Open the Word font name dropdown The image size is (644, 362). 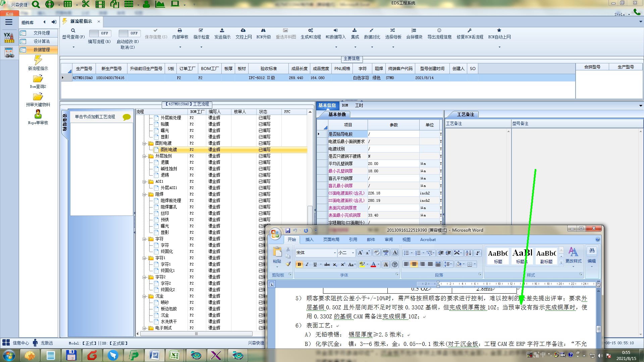334,253
